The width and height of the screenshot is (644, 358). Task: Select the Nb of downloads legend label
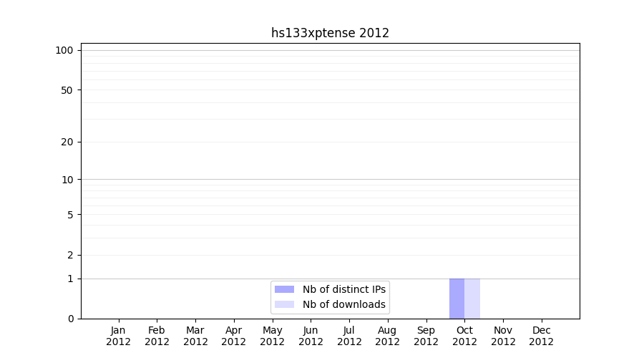pyautogui.click(x=343, y=304)
